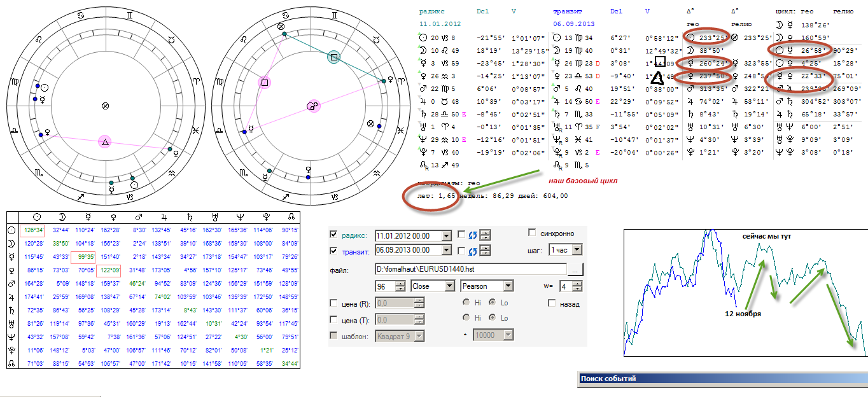Select the pink trine aspect marker in radix chart
868x397 pixels.
click(106, 143)
